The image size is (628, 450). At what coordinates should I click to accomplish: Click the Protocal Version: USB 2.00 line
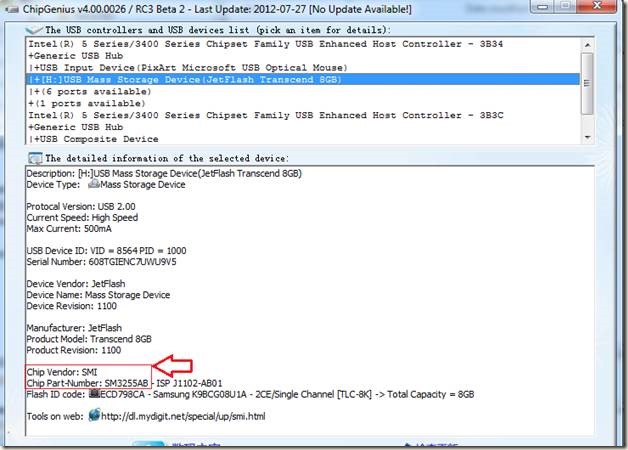tap(81, 207)
